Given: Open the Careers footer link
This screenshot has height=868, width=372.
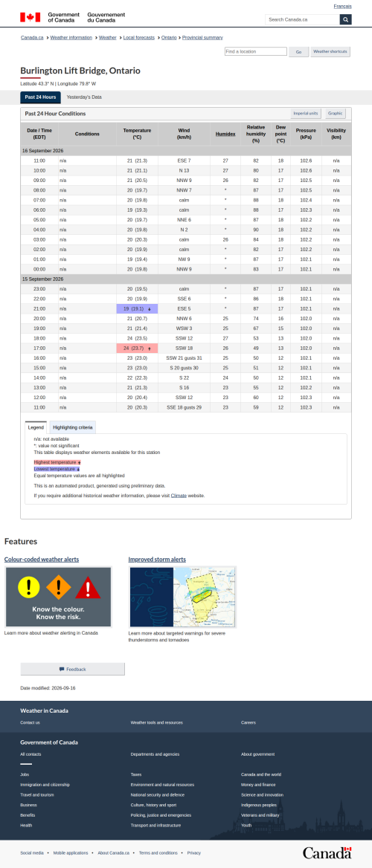Looking at the screenshot, I should tap(248, 722).
